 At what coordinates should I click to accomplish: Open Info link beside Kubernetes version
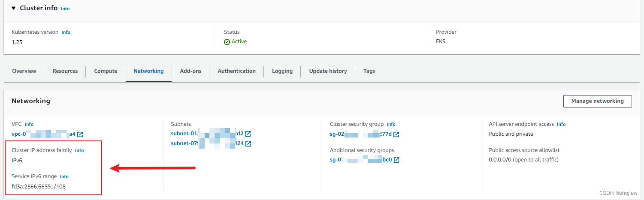[x=66, y=32]
